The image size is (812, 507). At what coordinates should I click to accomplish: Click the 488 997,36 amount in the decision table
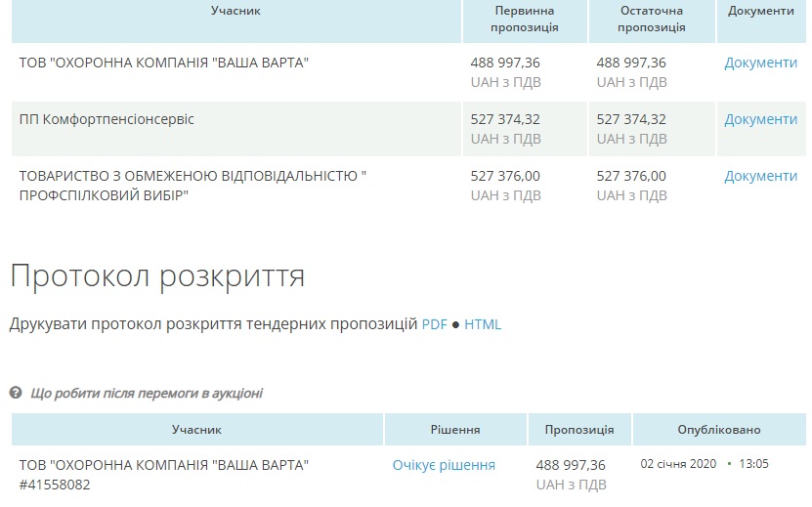point(571,465)
